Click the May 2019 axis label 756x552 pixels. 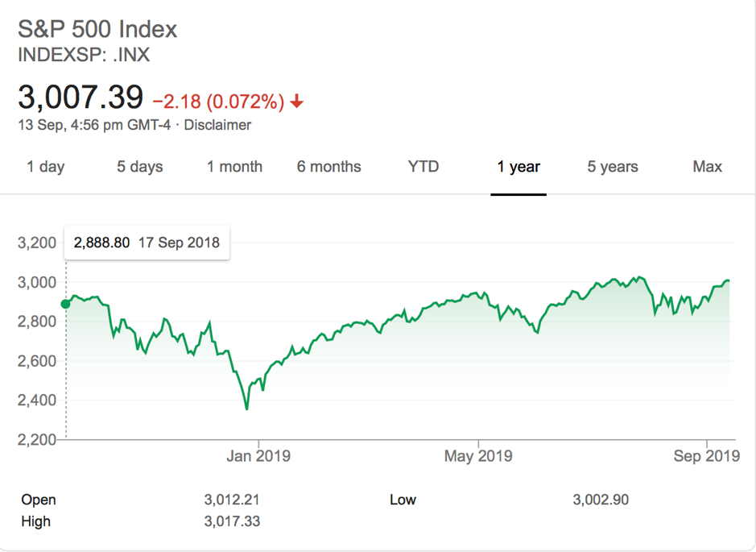(478, 456)
